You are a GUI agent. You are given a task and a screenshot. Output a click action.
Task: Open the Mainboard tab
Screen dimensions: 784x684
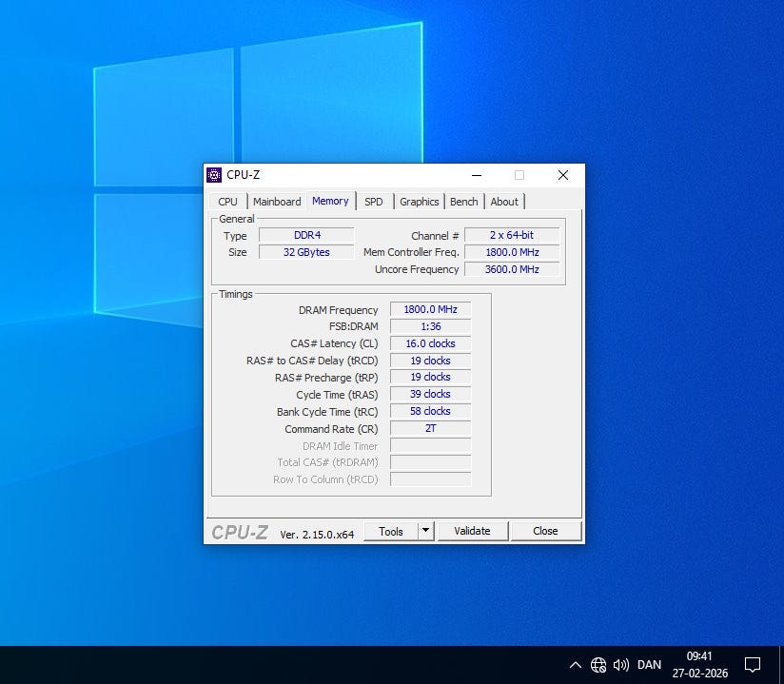pyautogui.click(x=277, y=202)
